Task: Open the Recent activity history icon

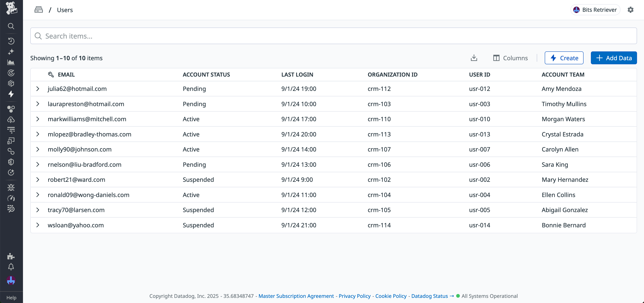Action: tap(11, 41)
